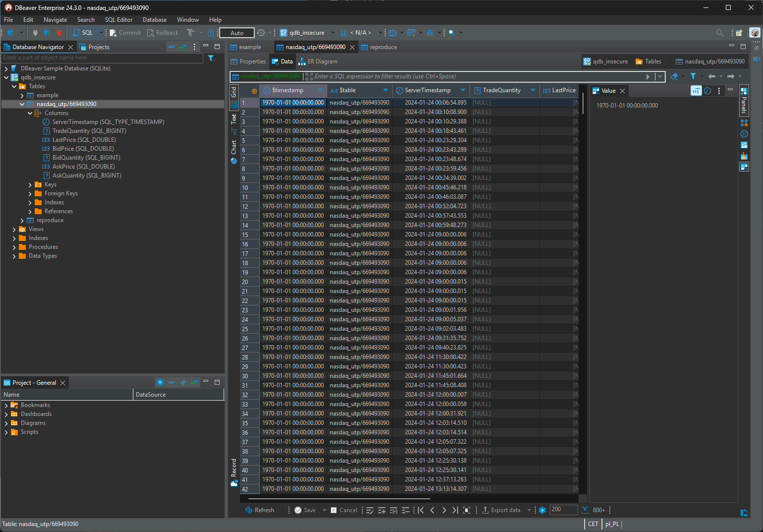Click the transaction log clock icon
Screen dimensions: 763x532
click(261, 33)
